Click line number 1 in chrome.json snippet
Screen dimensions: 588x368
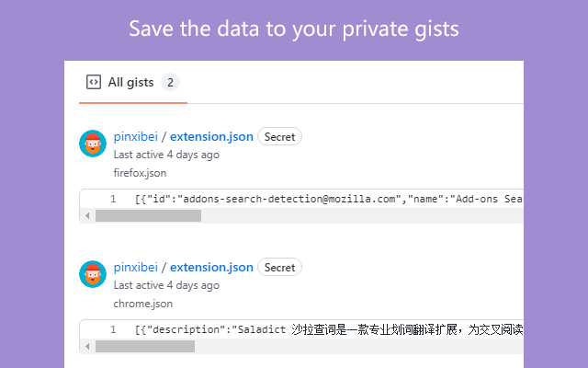(113, 329)
